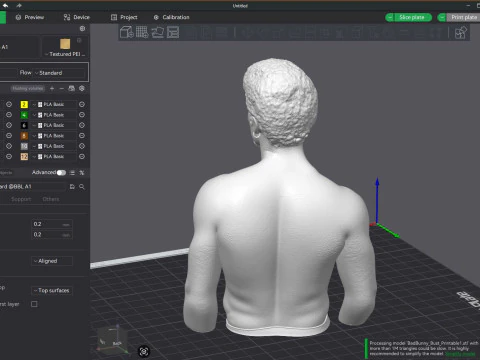The width and height of the screenshot is (480, 360).
Task: Click the lower 0.2 layer height field
Action: [x=52, y=235]
